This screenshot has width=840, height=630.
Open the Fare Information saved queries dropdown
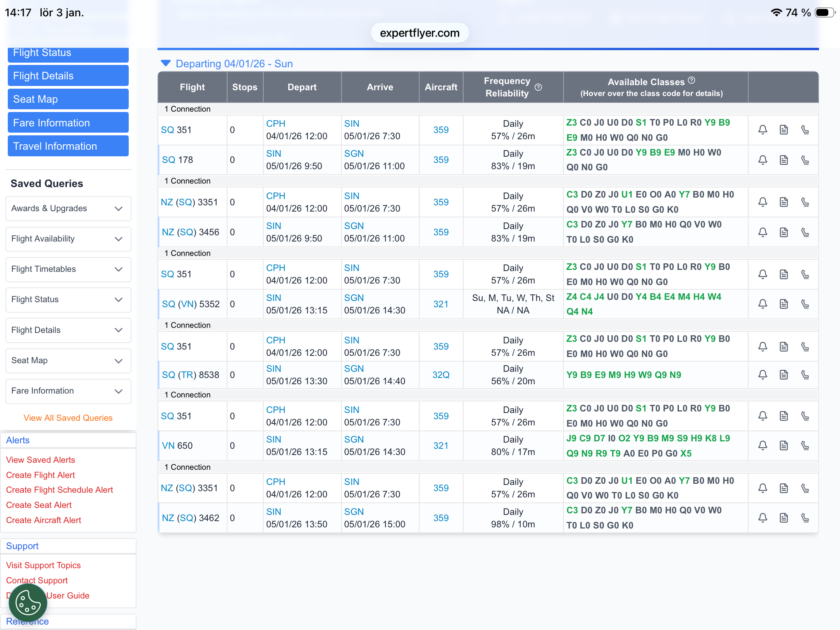coord(68,391)
